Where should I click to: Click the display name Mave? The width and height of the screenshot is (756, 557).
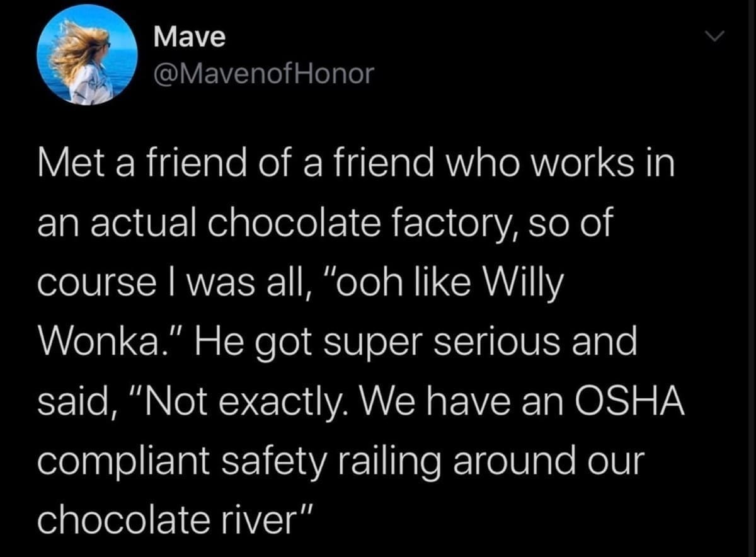[x=190, y=38]
